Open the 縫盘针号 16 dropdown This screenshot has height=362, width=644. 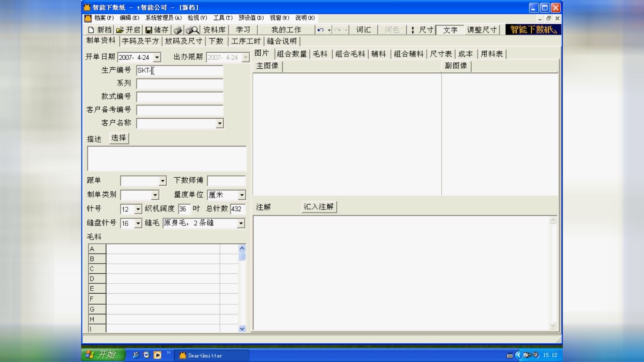coord(138,223)
